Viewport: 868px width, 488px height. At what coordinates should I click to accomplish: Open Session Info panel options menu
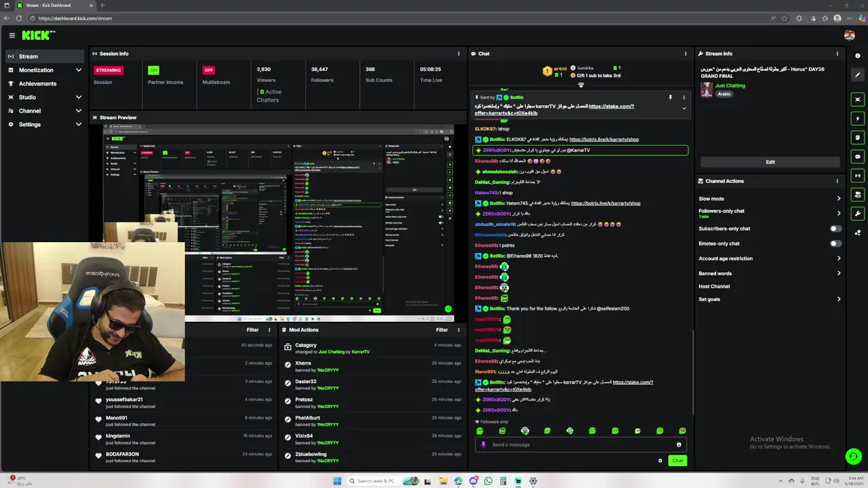pyautogui.click(x=459, y=54)
